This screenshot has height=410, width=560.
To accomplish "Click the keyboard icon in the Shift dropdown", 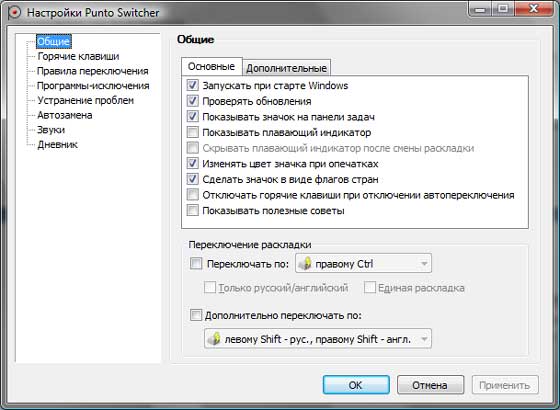I will click(214, 339).
